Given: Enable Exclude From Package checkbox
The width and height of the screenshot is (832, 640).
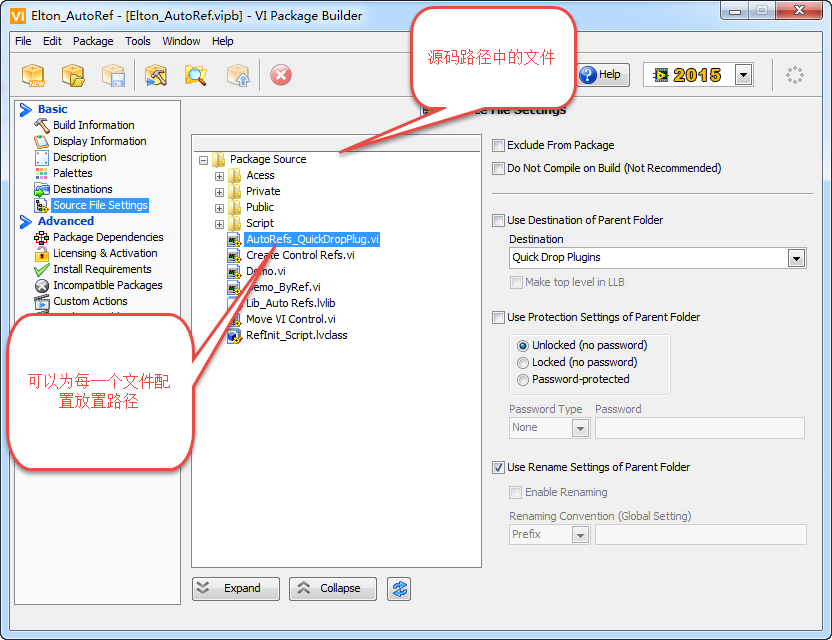Looking at the screenshot, I should click(498, 145).
